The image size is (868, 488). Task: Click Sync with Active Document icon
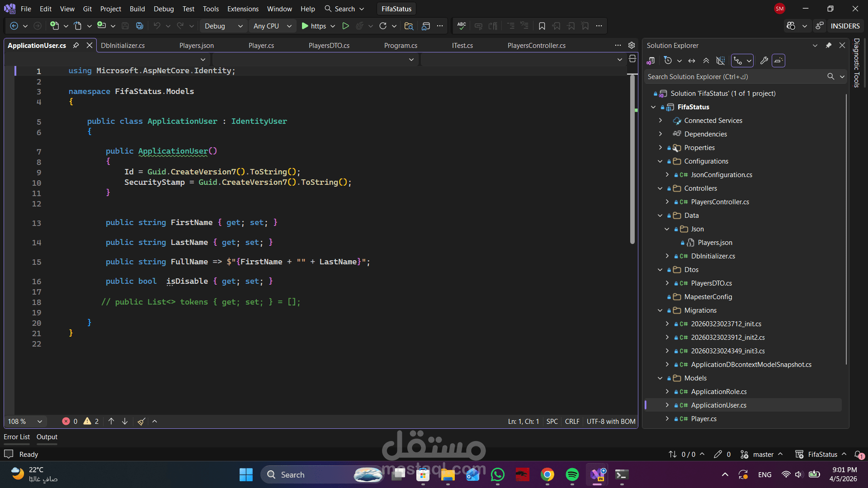click(692, 61)
